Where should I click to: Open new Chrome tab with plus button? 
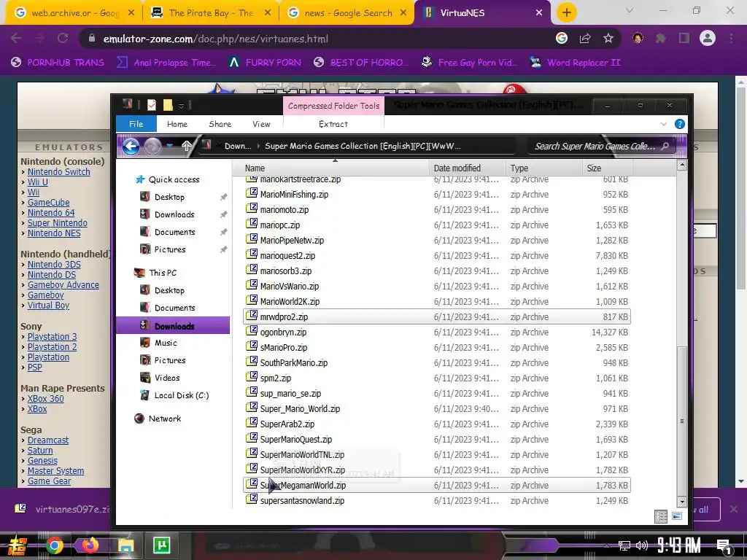(566, 13)
